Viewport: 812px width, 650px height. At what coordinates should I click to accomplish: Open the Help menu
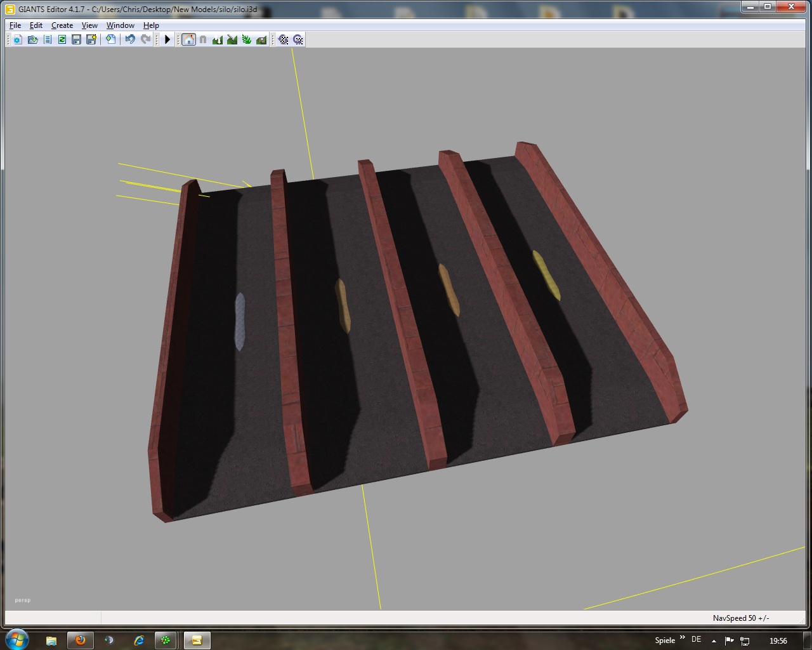click(151, 25)
